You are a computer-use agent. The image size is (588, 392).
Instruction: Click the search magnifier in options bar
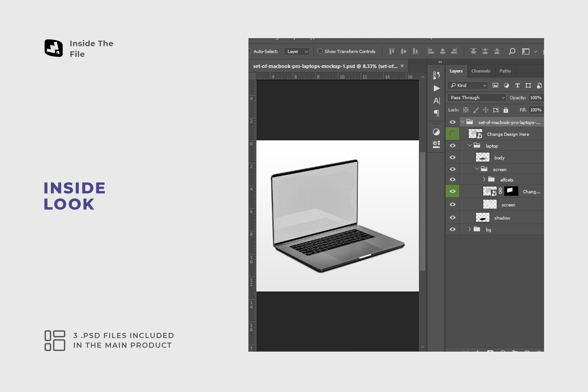click(x=512, y=51)
